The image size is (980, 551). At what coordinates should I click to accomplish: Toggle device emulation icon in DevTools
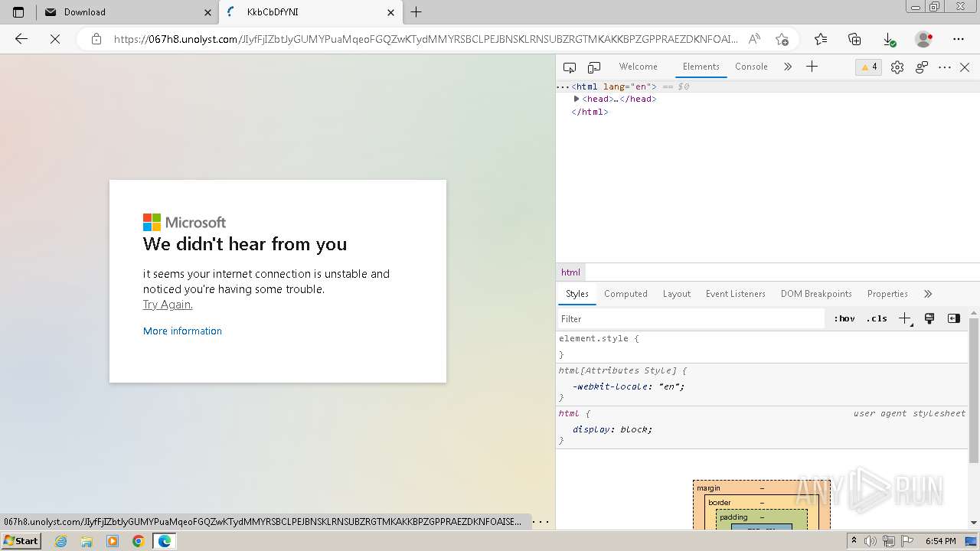click(594, 67)
